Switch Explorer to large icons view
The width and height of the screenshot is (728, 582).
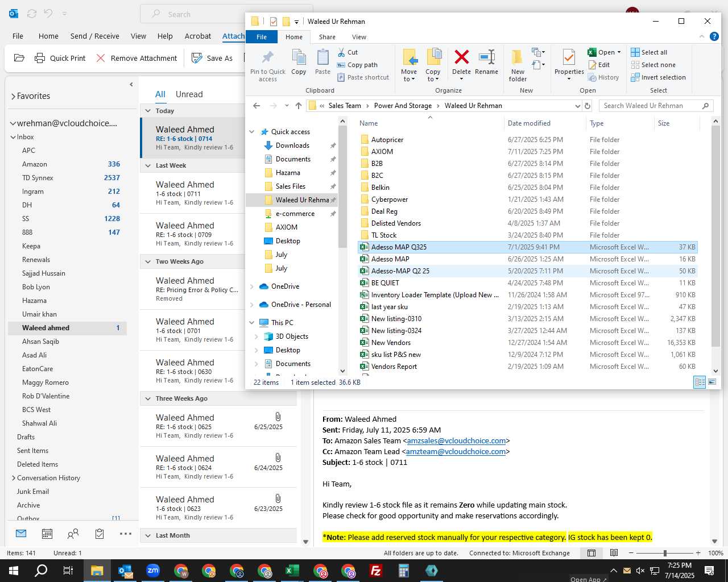point(712,382)
